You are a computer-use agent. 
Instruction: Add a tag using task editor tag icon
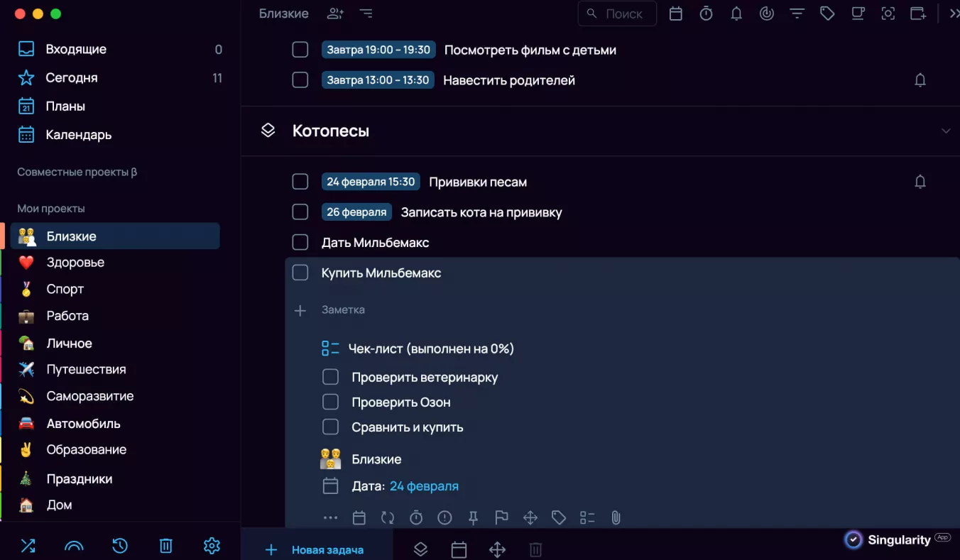pos(559,518)
